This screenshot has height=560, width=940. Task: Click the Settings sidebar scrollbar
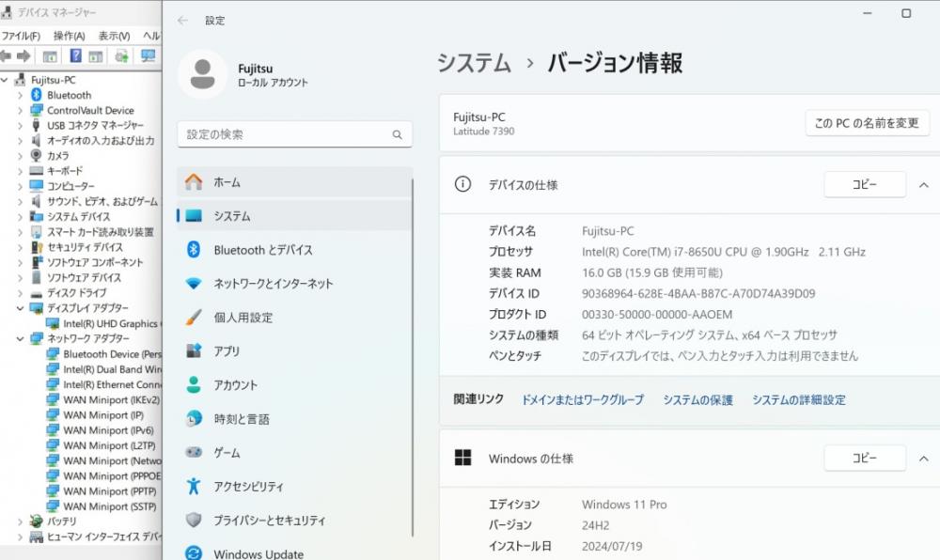pos(413,357)
